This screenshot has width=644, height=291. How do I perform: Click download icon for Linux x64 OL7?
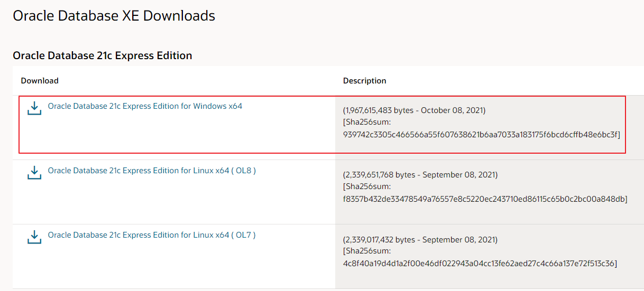(34, 237)
